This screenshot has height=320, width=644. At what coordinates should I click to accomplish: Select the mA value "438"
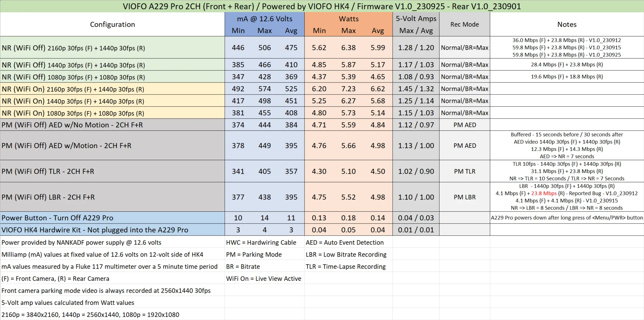265,197
